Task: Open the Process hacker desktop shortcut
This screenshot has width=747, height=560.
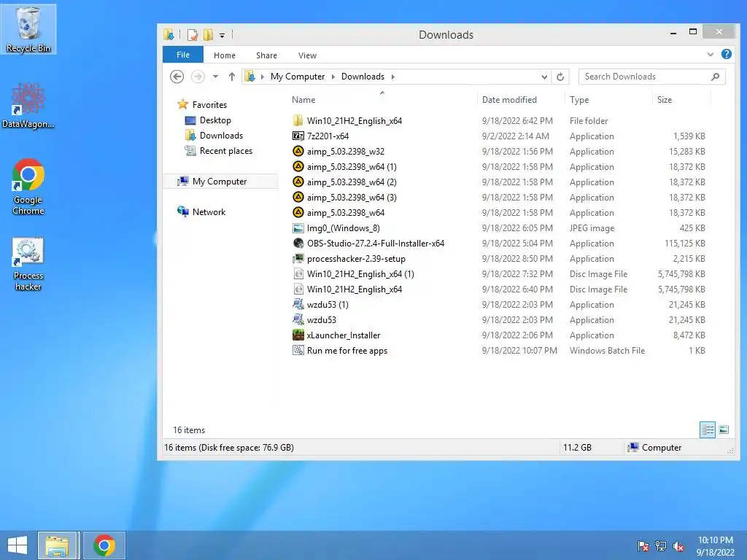Action: 28,264
